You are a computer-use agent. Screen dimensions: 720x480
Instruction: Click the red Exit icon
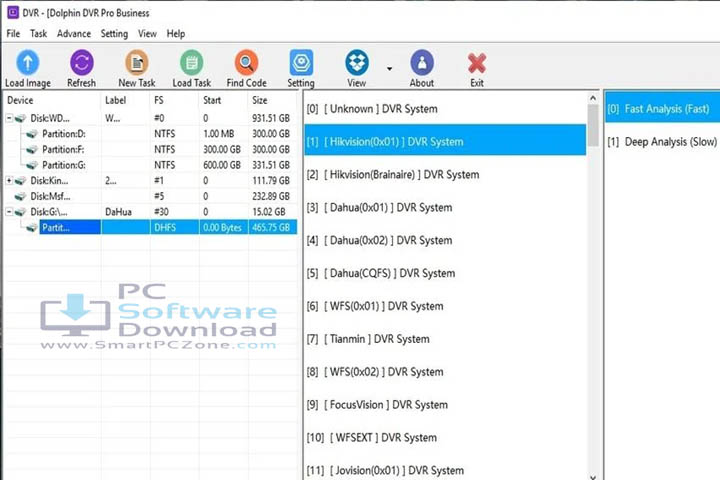(x=477, y=63)
